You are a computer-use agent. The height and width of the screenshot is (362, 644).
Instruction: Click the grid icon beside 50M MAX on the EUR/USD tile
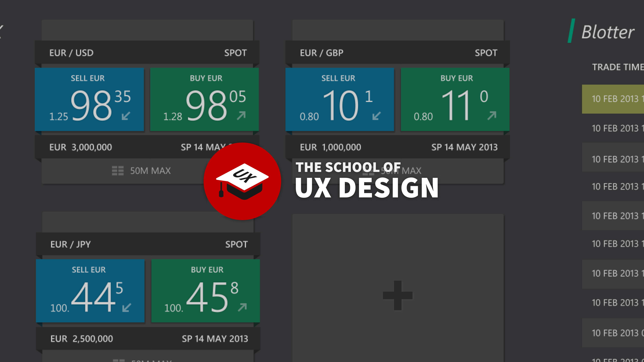pos(118,171)
